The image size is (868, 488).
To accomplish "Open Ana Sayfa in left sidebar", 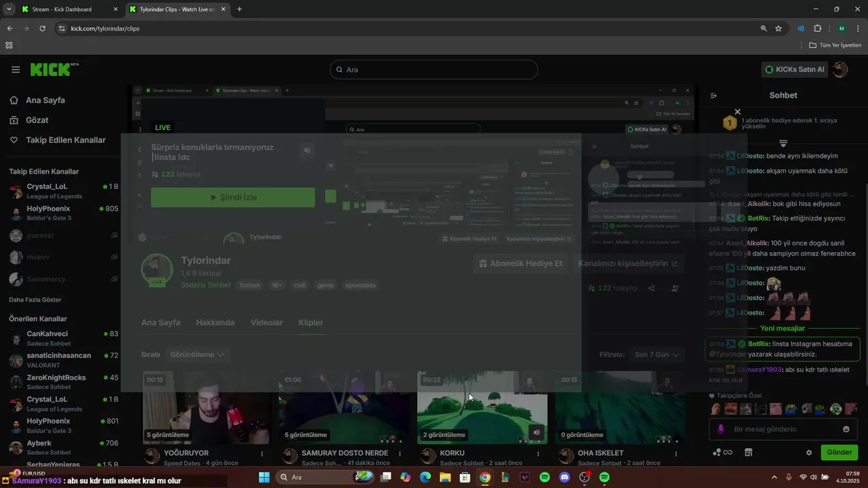I will 45,100.
